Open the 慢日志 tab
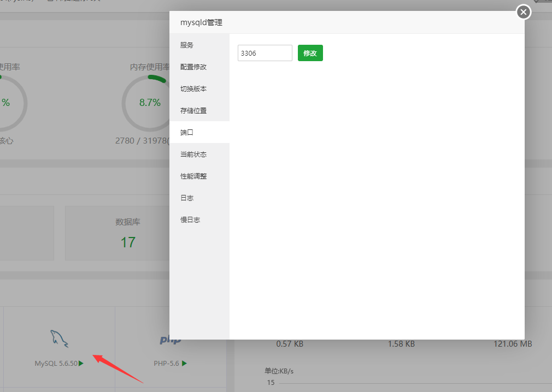The height and width of the screenshot is (392, 552). coord(199,219)
